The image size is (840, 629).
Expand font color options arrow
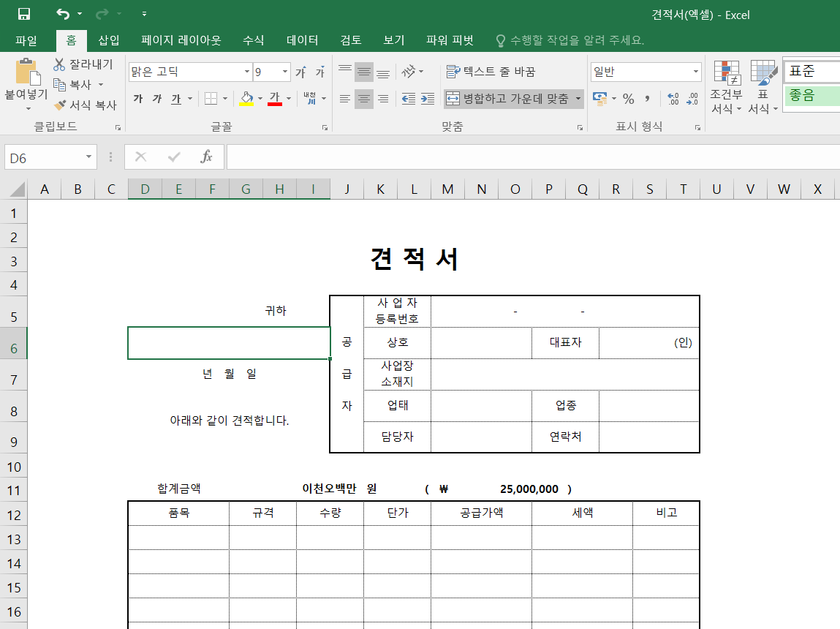point(289,99)
